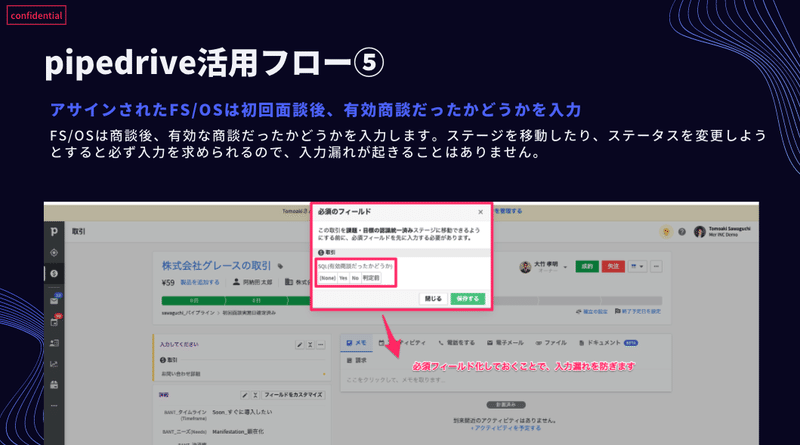
Task: Click the ¥59 deal value
Action: click(x=168, y=282)
